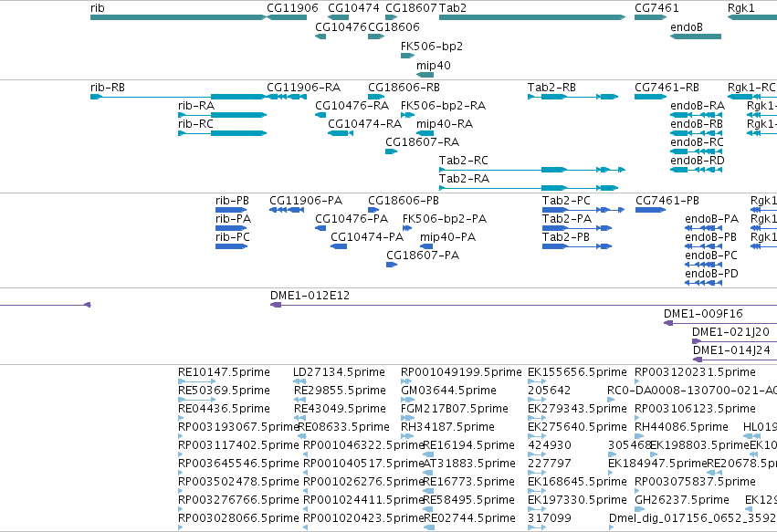Click EST RE10147.5prime
777x532 pixels.
196,382
